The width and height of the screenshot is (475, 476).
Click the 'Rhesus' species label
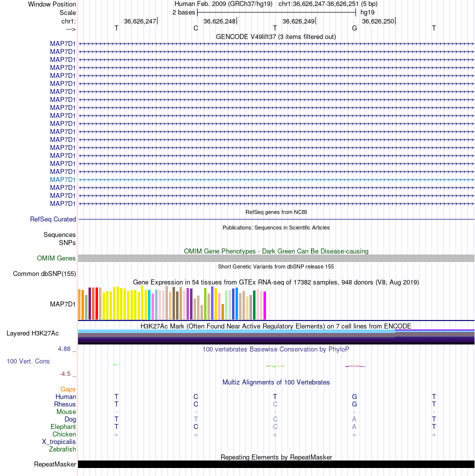64,404
